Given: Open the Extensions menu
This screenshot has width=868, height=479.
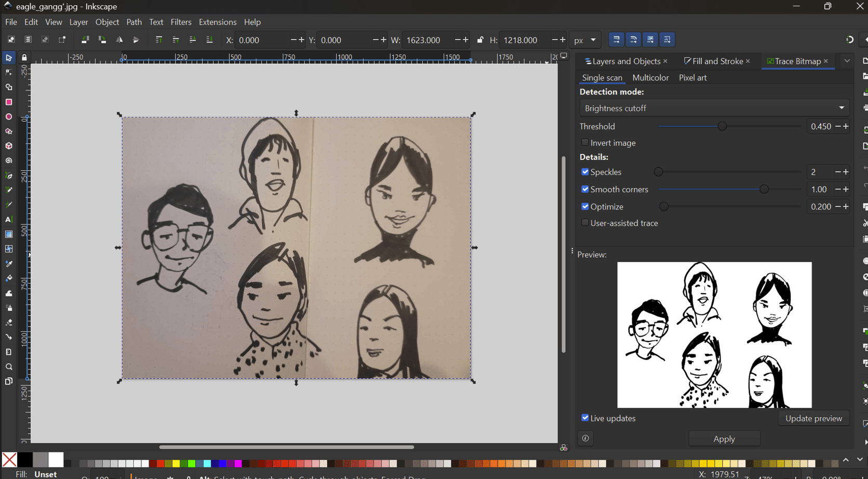Looking at the screenshot, I should tap(218, 22).
